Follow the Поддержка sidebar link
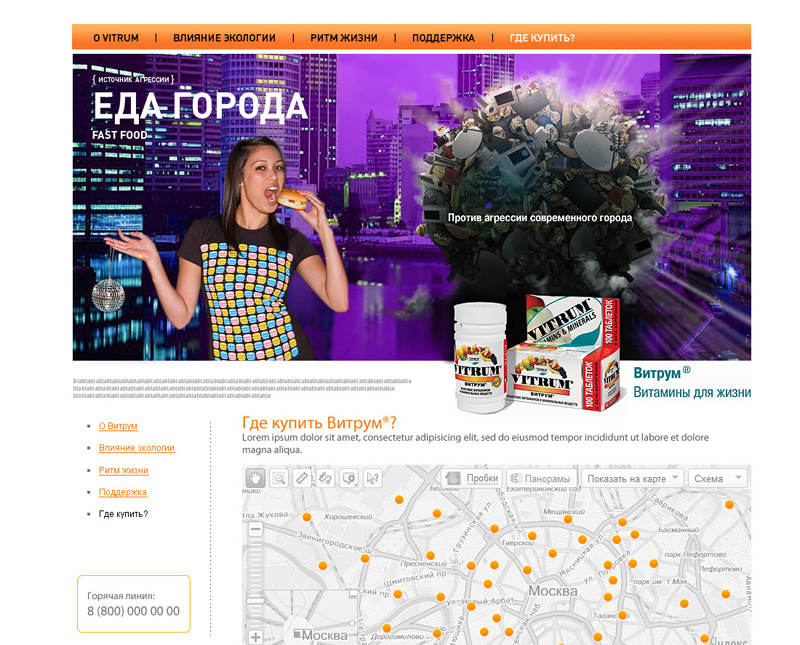This screenshot has width=800, height=645. coord(122,492)
